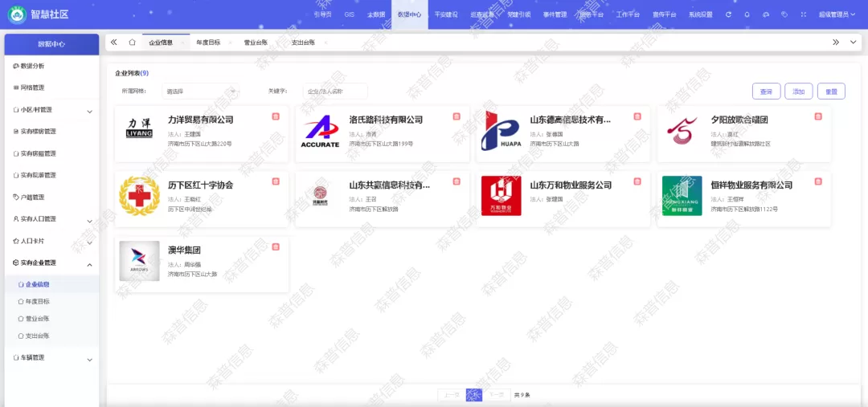This screenshot has width=868, height=407.
Task: Open 工作平台 in top navigation
Action: click(628, 15)
